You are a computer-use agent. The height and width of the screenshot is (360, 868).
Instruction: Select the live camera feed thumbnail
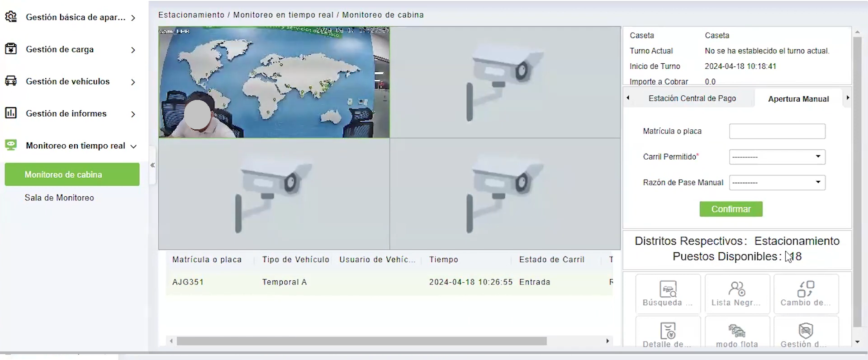point(274,82)
